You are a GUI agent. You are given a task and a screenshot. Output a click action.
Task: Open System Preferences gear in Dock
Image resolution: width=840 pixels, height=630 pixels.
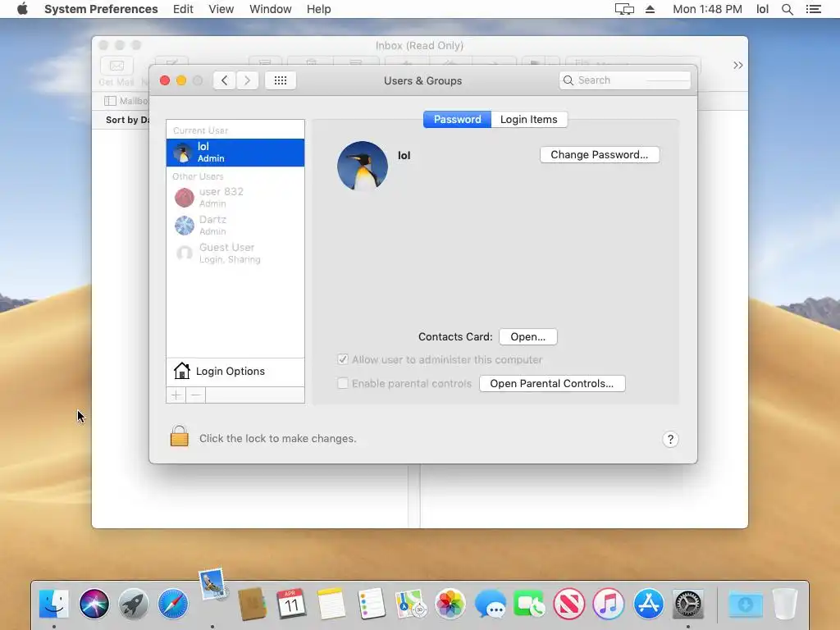point(688,604)
